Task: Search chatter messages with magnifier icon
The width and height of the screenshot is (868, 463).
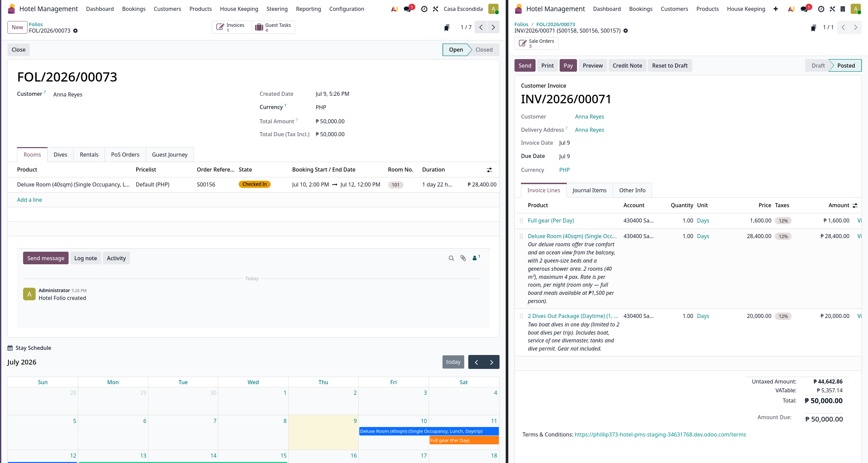Action: tap(451, 258)
